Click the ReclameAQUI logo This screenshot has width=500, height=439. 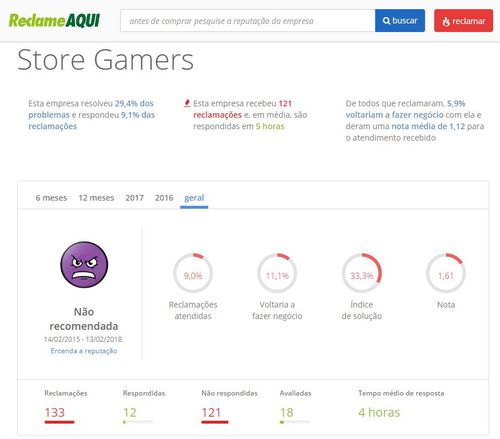54,20
